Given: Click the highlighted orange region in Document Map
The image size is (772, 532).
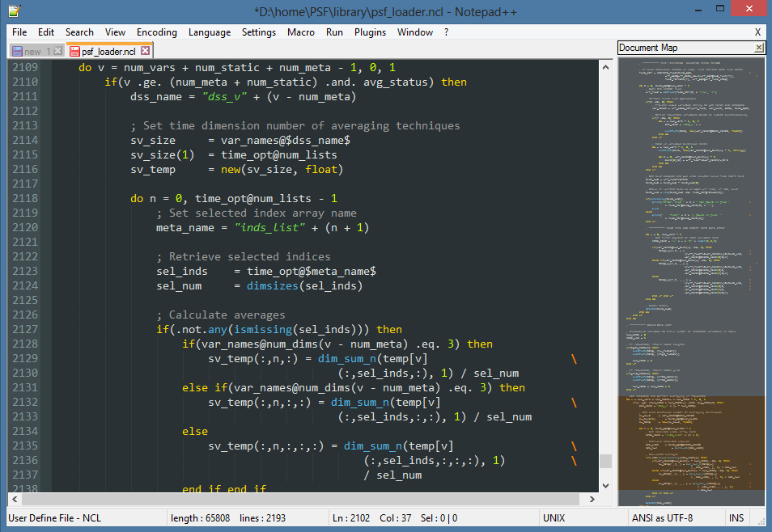Looking at the screenshot, I should pos(690,442).
